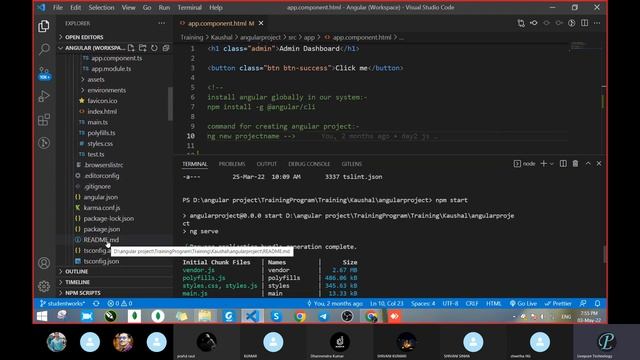
Task: Open index.html in Explorer
Action: (102, 111)
